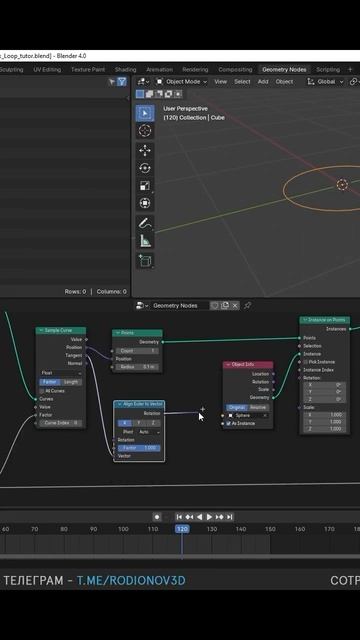This screenshot has height=640, width=360.
Task: Select the Add Cube tool
Action: point(145,261)
